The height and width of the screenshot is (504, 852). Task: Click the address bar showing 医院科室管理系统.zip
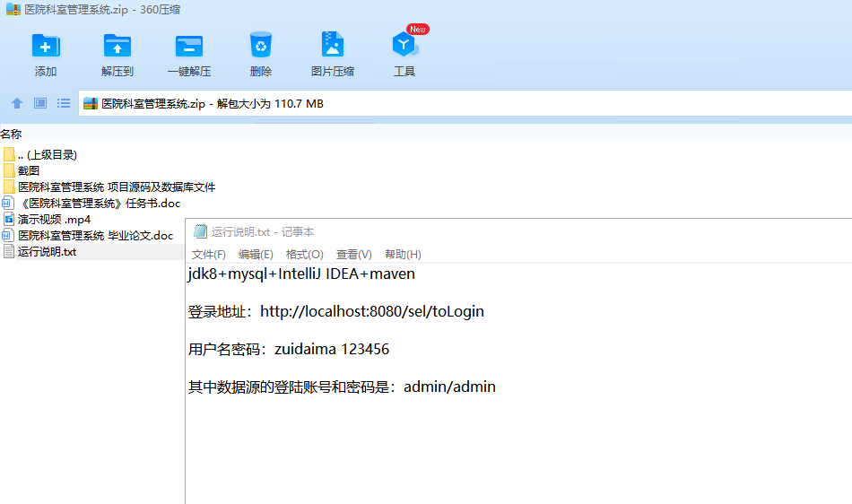[465, 103]
